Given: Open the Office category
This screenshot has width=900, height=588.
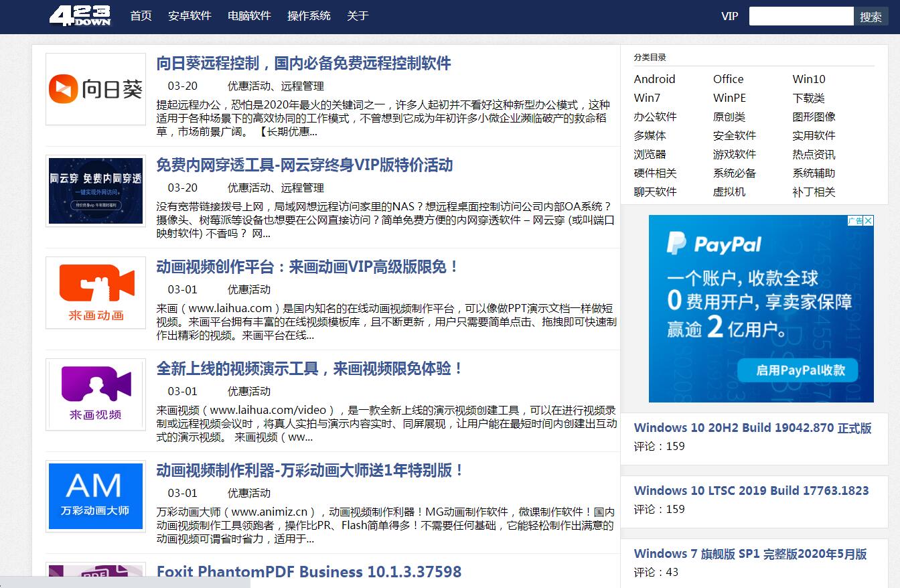Looking at the screenshot, I should [x=728, y=79].
